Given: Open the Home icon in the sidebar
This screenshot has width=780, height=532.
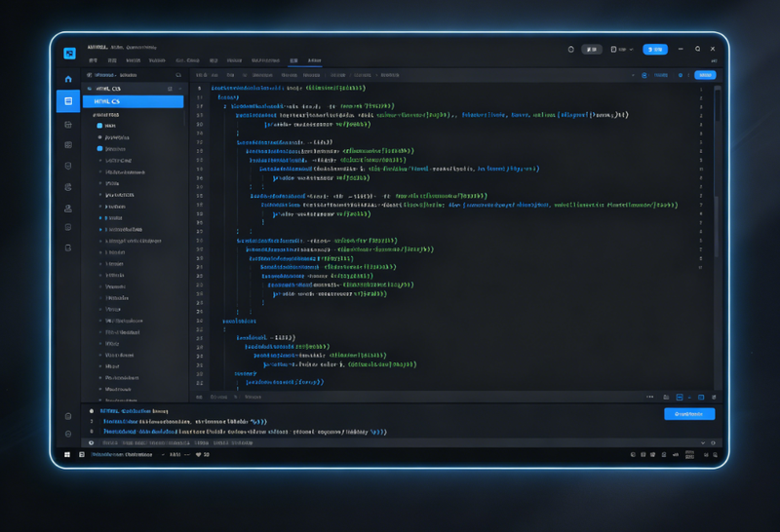Looking at the screenshot, I should click(x=68, y=79).
